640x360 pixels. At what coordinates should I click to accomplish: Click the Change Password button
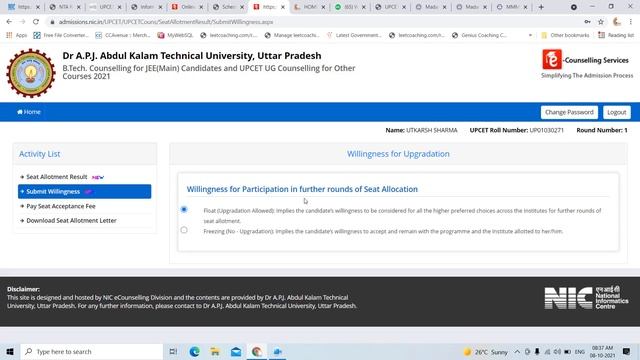click(569, 112)
